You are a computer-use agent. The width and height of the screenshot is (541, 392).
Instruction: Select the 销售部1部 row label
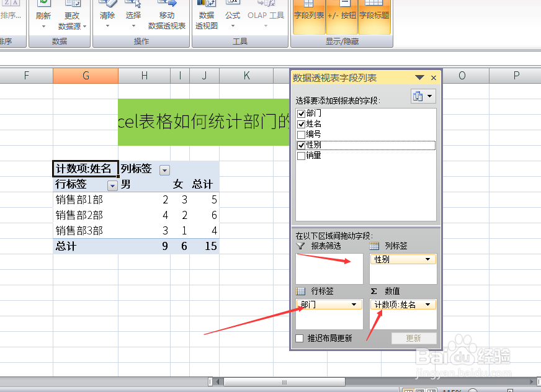86,200
